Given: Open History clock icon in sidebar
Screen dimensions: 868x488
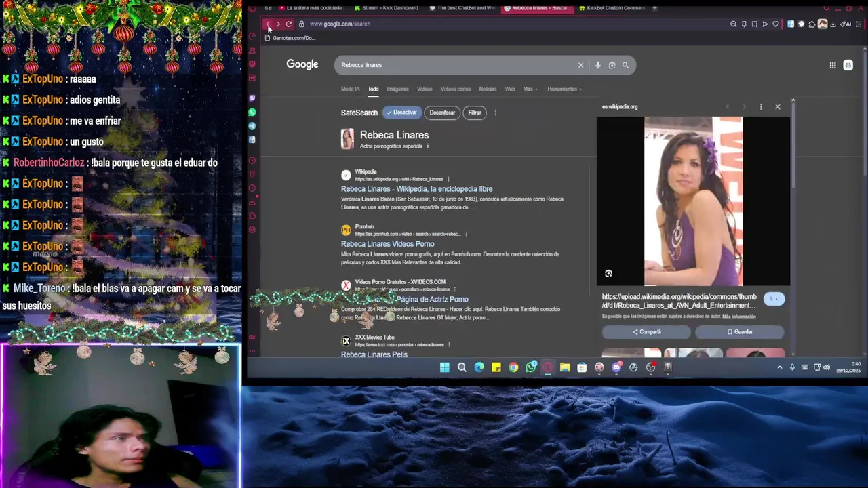Looking at the screenshot, I should pyautogui.click(x=252, y=188).
